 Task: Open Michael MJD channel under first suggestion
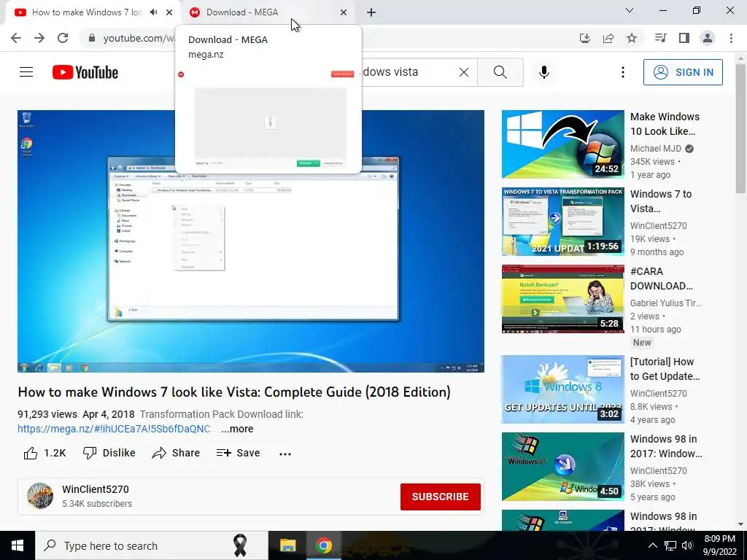656,149
